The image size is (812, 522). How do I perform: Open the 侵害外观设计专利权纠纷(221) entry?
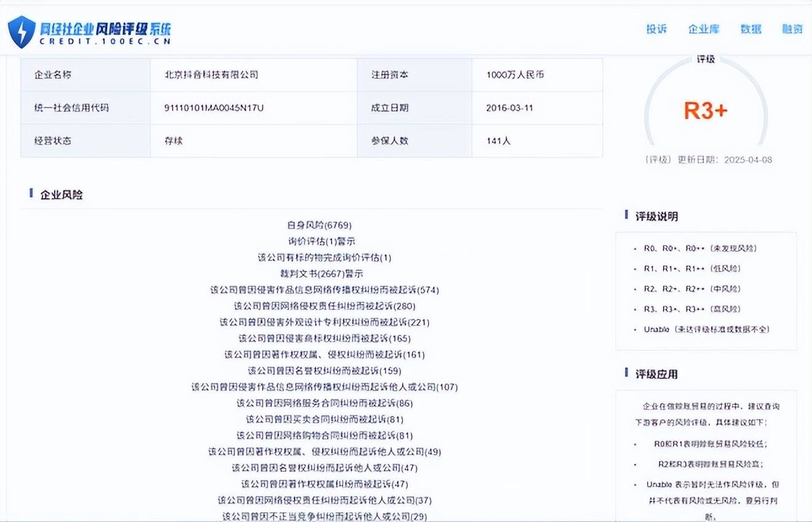(324, 322)
